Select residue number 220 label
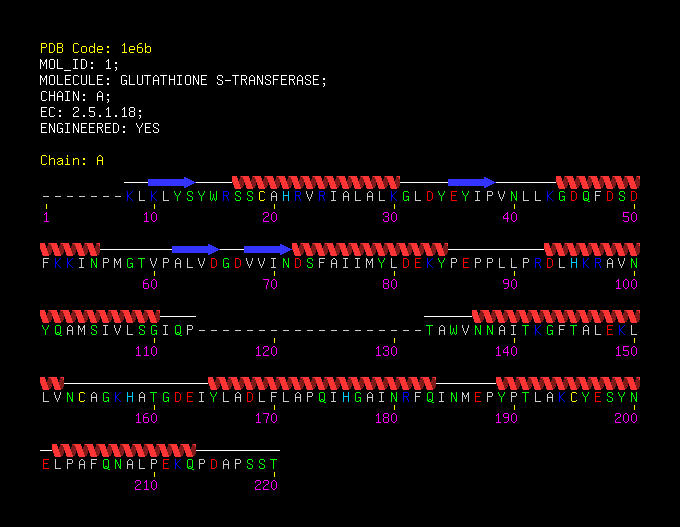680x527 pixels. [266, 485]
